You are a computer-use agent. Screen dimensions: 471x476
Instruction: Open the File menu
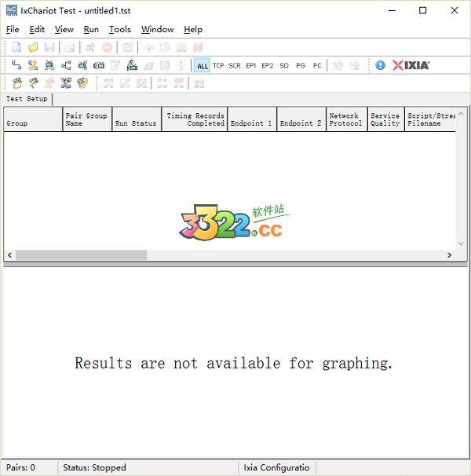tap(13, 29)
